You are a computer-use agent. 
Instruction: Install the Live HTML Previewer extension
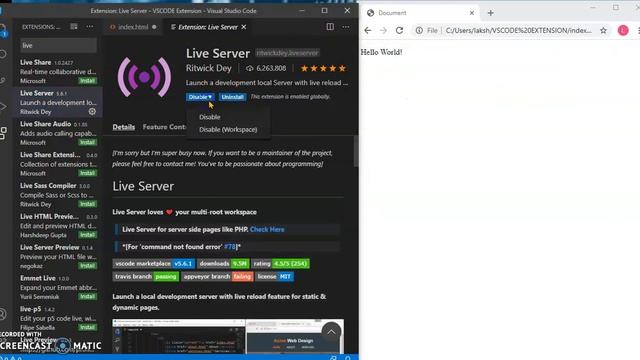pyautogui.click(x=88, y=235)
